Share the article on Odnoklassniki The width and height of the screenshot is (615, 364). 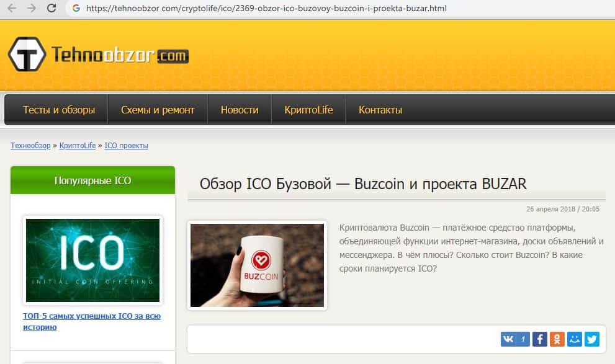click(557, 339)
